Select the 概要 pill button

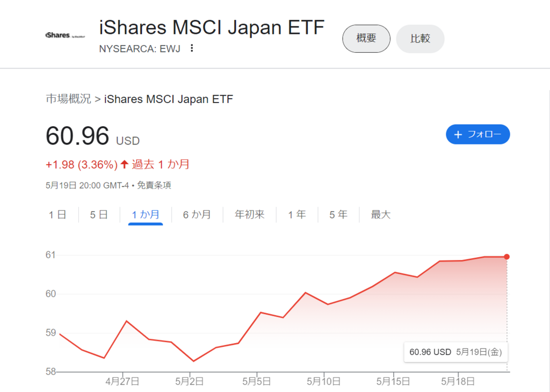pos(366,39)
